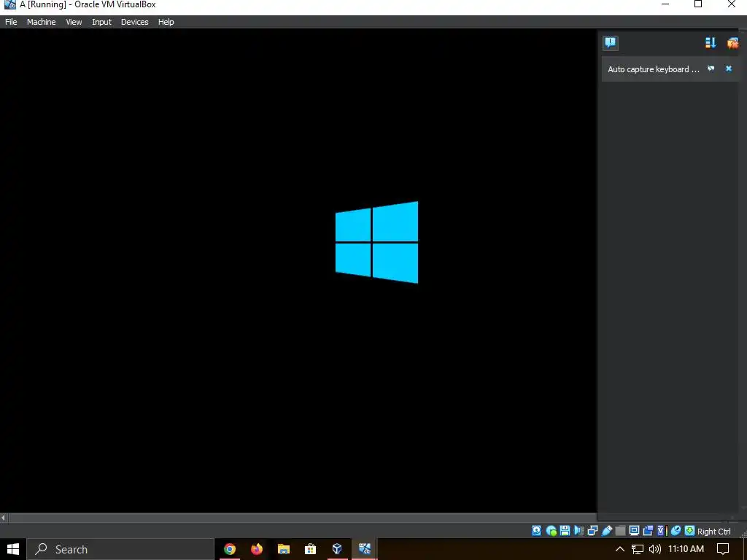Open the File menu
Image resolution: width=747 pixels, height=560 pixels.
point(11,22)
